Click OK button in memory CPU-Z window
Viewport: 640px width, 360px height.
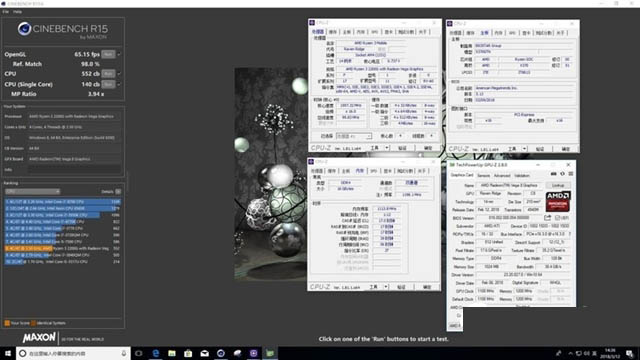pyautogui.click(x=427, y=287)
